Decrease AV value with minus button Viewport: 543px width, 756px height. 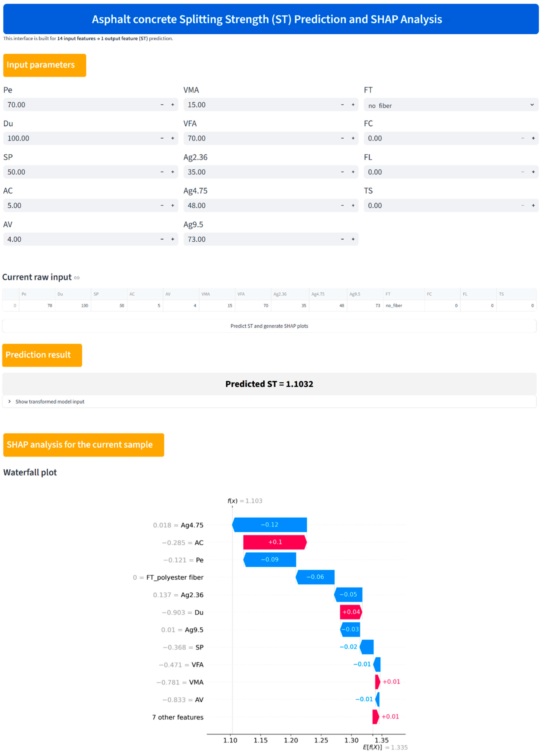(x=162, y=239)
